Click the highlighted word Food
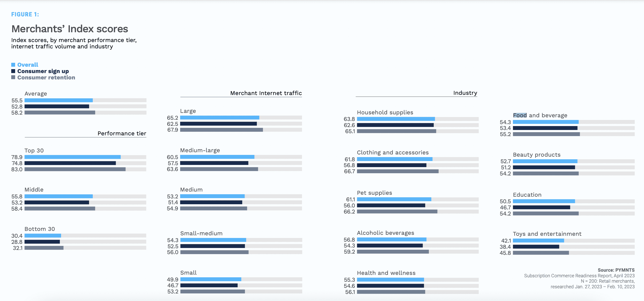Viewport: 644px width, 301px height. coord(519,115)
